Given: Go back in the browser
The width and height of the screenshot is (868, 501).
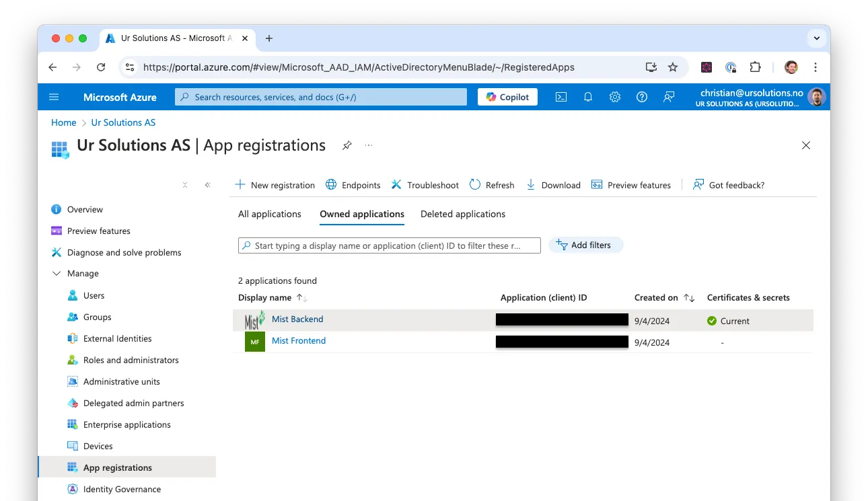Looking at the screenshot, I should point(53,67).
